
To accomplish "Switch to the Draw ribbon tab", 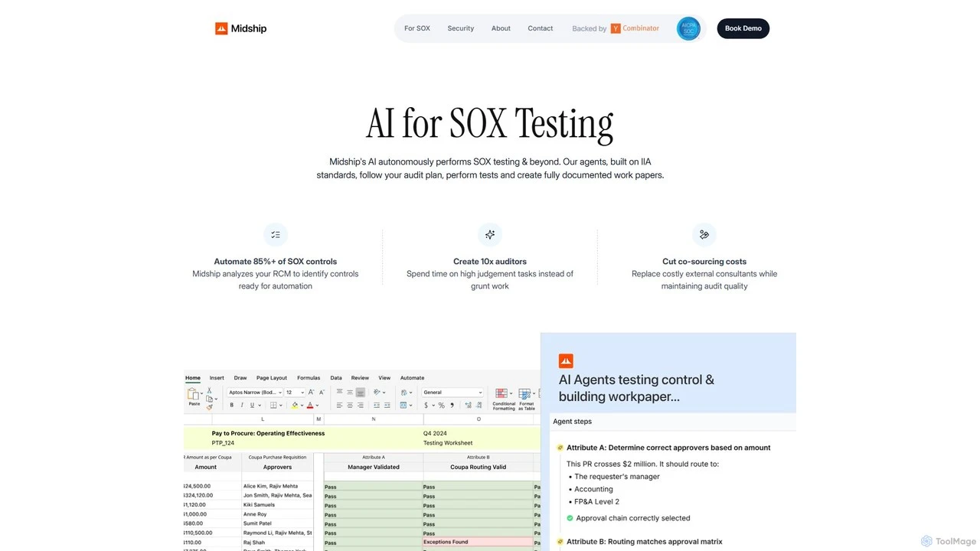I will click(240, 378).
